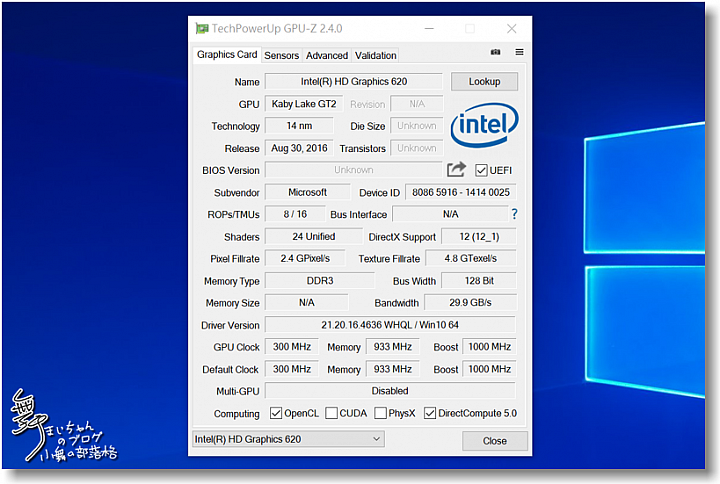720x484 pixels.
Task: Click GPU Clock row Memory 933 MHz field
Action: click(x=393, y=347)
